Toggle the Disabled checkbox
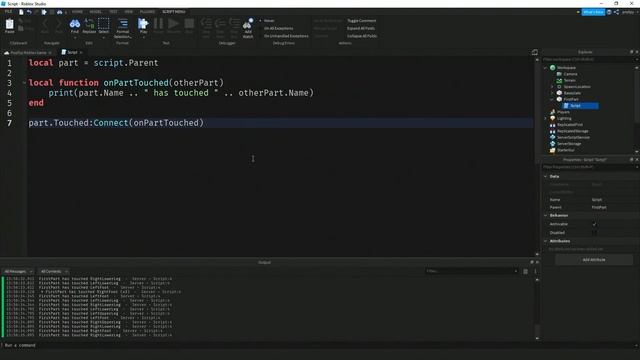 point(594,233)
